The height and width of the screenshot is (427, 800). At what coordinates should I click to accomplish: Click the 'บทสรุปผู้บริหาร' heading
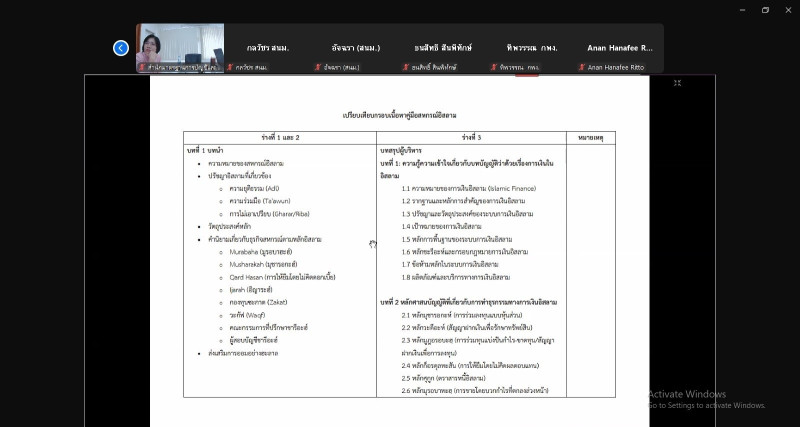pyautogui.click(x=401, y=150)
